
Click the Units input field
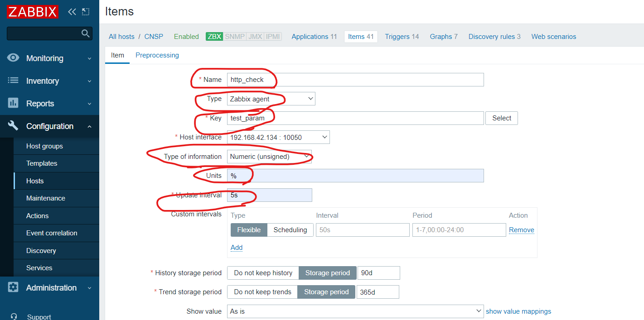pos(355,176)
